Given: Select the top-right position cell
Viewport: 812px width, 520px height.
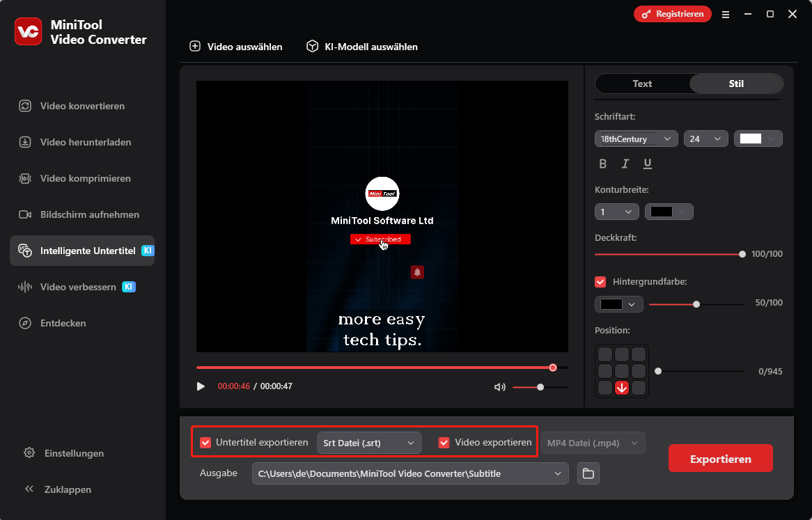Looking at the screenshot, I should coord(639,354).
